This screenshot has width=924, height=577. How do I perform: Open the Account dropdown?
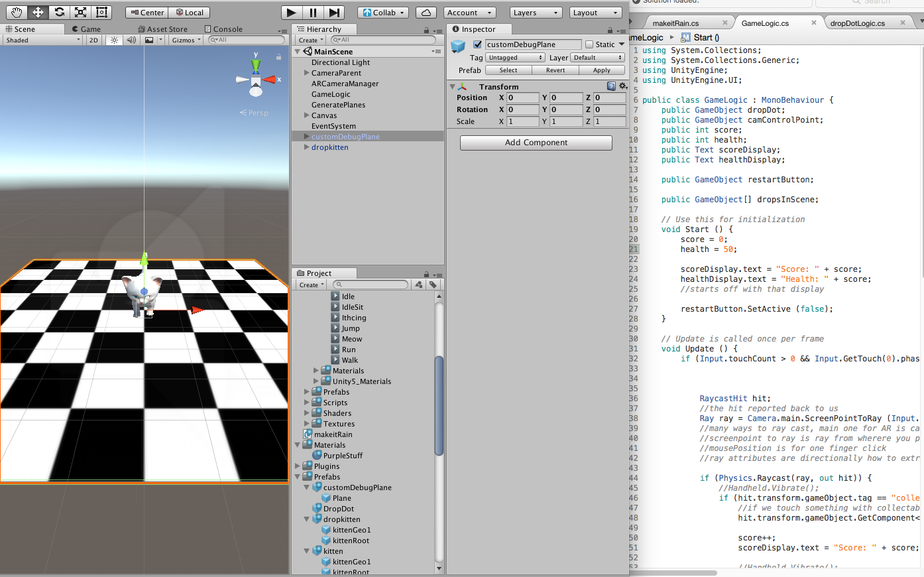pos(470,13)
